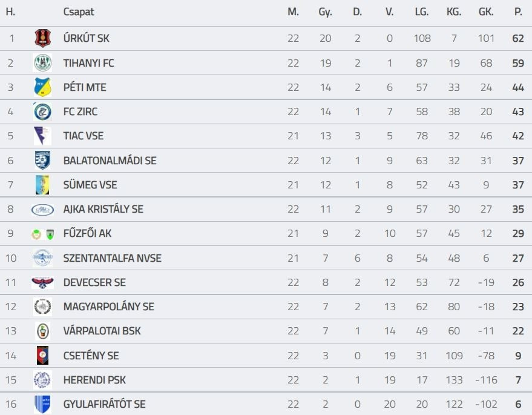Image resolution: width=532 pixels, height=415 pixels.
Task: Open the Fűzfői AK team link
Action: click(87, 233)
